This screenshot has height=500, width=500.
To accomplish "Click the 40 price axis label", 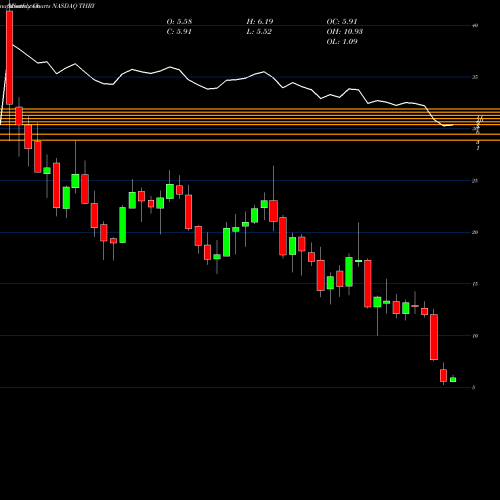I will (475, 25).
